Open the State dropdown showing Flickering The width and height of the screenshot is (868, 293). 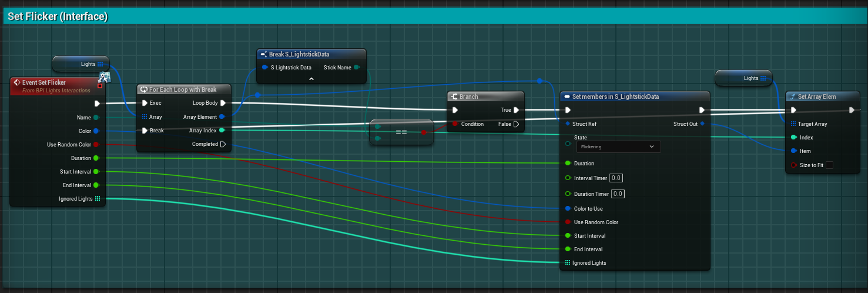[618, 146]
